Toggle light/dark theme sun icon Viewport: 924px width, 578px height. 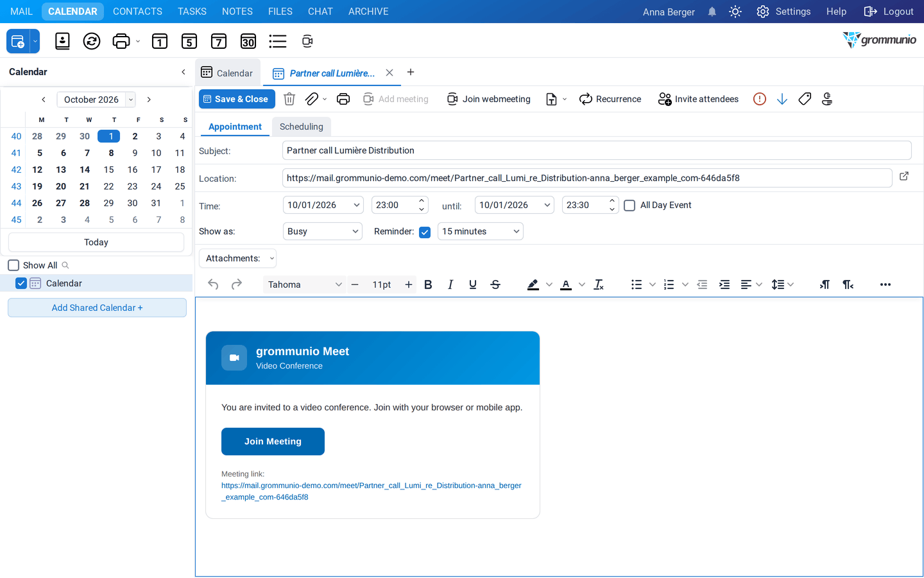735,12
